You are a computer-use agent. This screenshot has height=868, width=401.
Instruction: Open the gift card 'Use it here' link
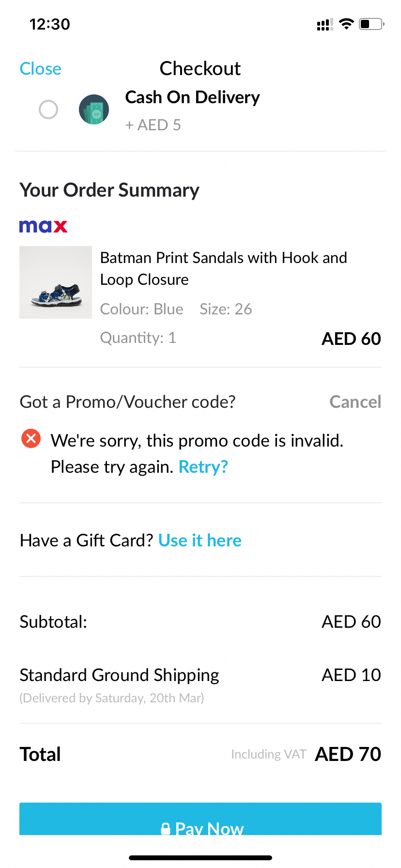tap(200, 541)
